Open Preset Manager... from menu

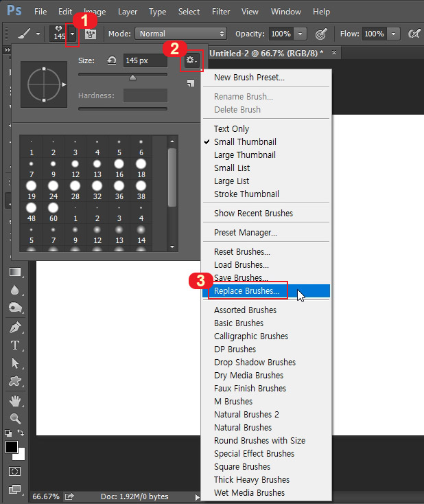(x=266, y=232)
